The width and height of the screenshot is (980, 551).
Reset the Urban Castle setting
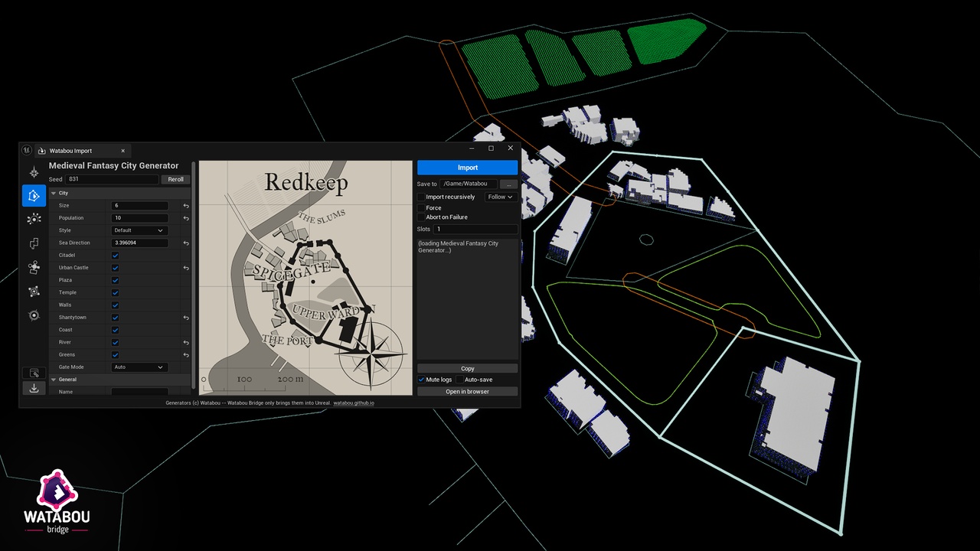pyautogui.click(x=186, y=268)
